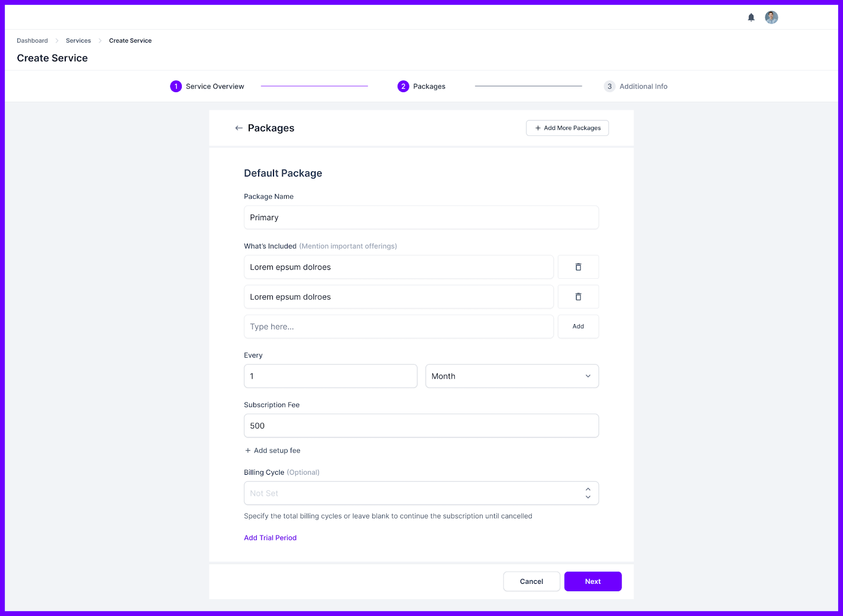Click step 3 Additional Info indicator circle
The width and height of the screenshot is (843, 616).
coord(610,86)
